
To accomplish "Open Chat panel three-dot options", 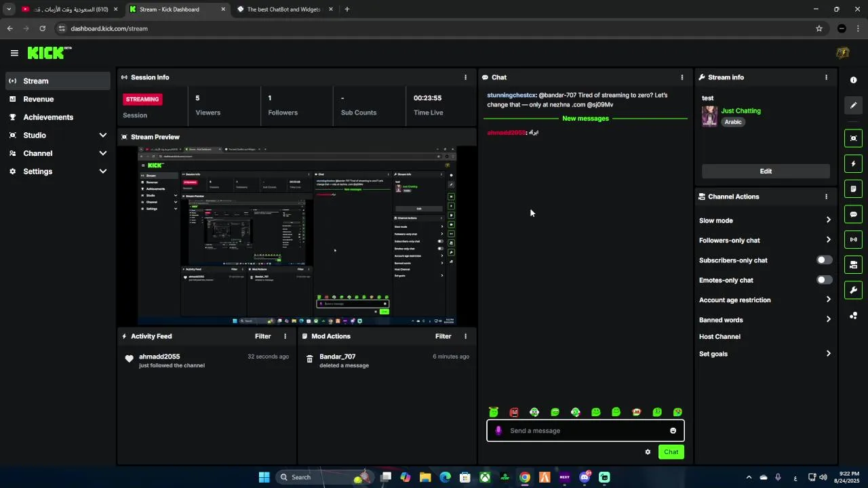I will pos(682,77).
